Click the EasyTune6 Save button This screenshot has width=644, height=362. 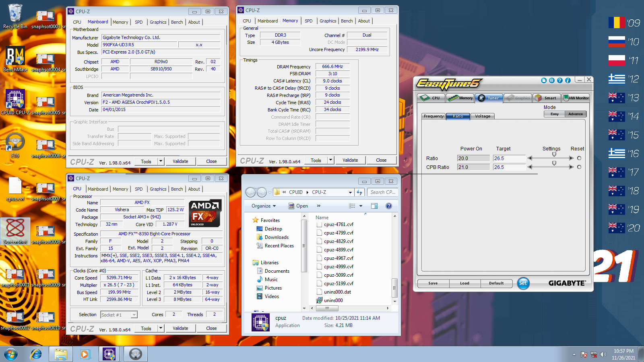433,283
